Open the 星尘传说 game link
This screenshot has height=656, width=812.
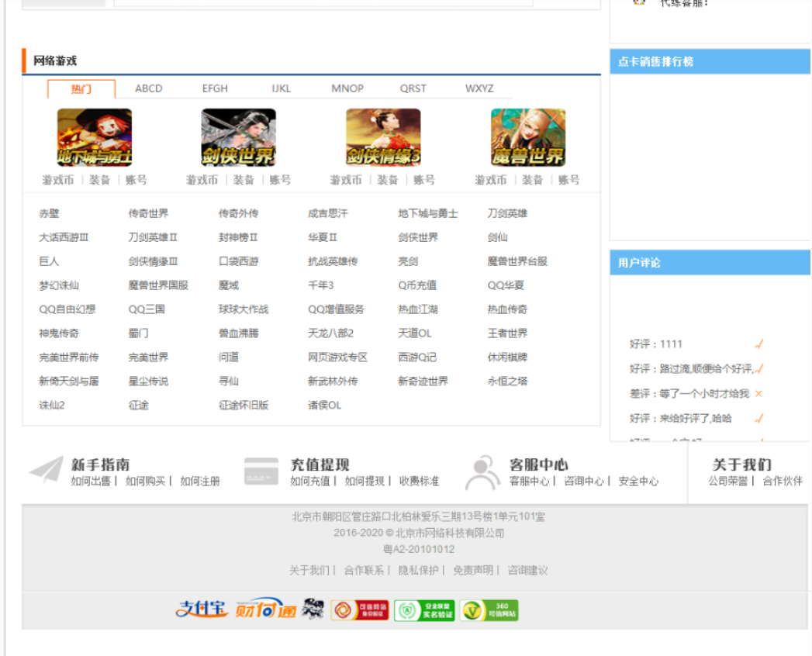149,381
